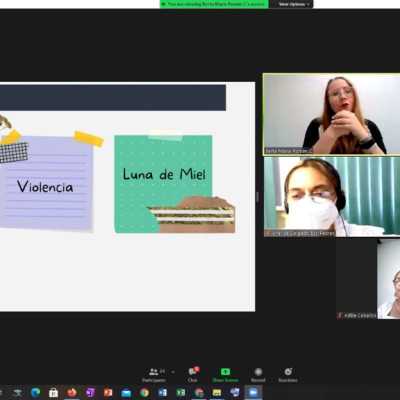Launch Firefox from the taskbar
Viewport: 400px width, 400px height.
[72, 393]
